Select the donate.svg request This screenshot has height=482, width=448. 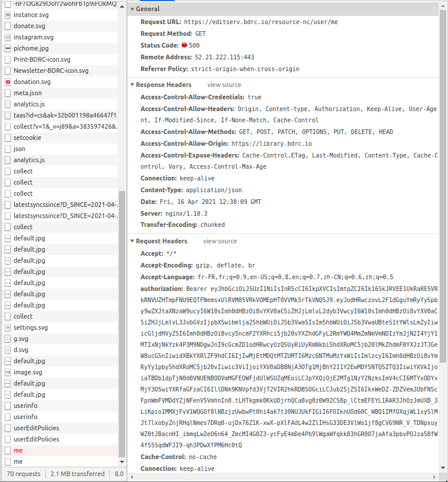click(x=60, y=26)
